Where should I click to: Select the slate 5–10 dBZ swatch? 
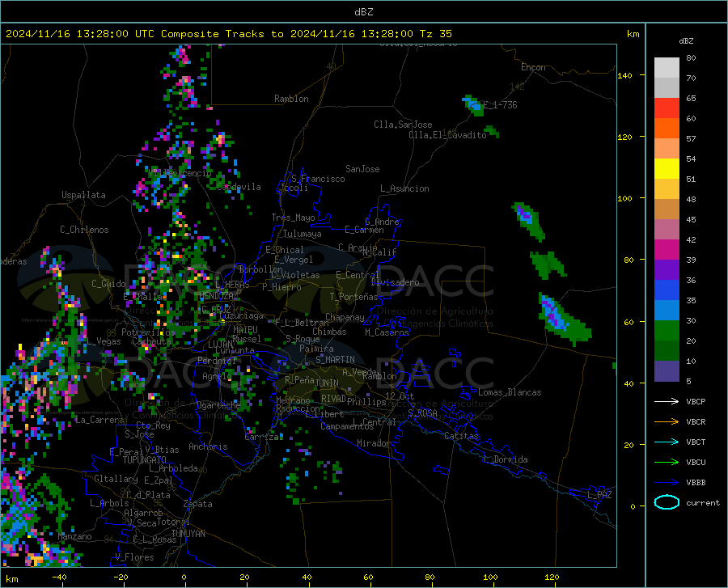click(667, 371)
